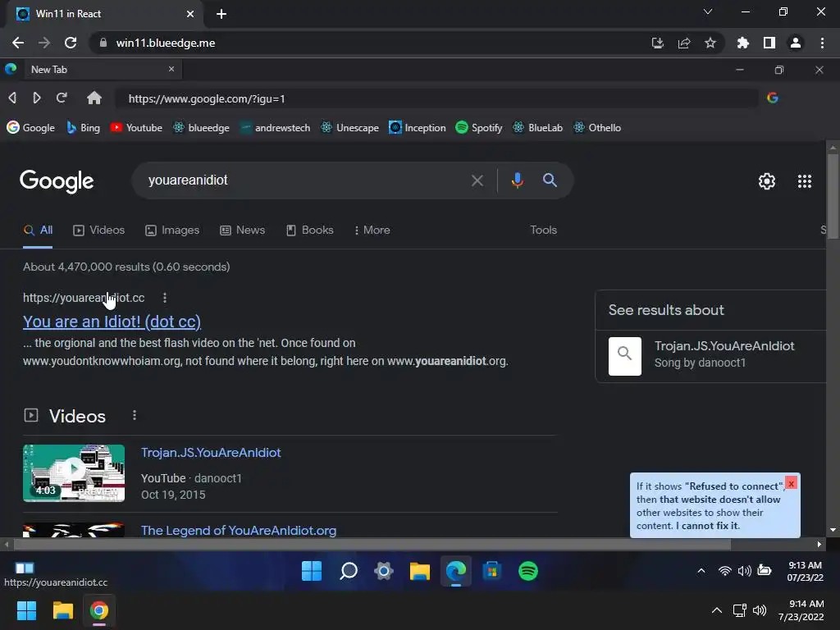
Task: Open inner taskbar Settings gear
Action: 384,571
